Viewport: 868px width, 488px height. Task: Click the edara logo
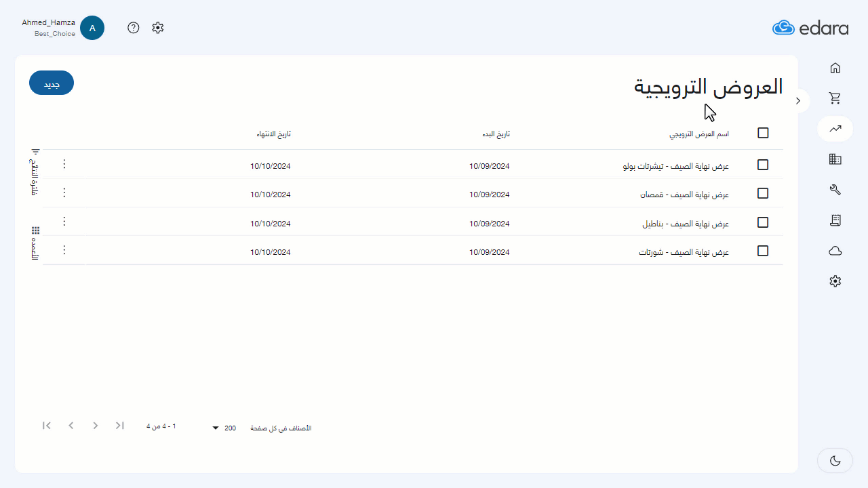[810, 28]
